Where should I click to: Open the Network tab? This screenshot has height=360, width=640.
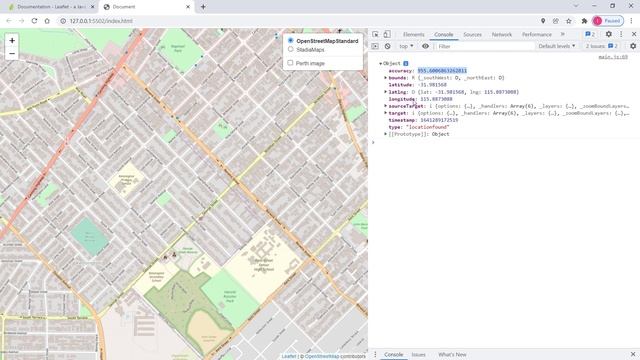click(x=502, y=35)
